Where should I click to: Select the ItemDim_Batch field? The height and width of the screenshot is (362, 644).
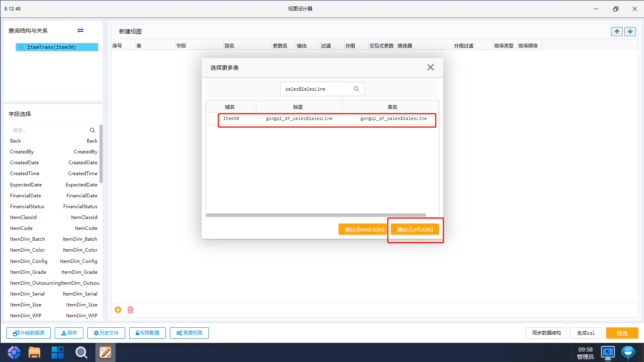tap(54, 239)
